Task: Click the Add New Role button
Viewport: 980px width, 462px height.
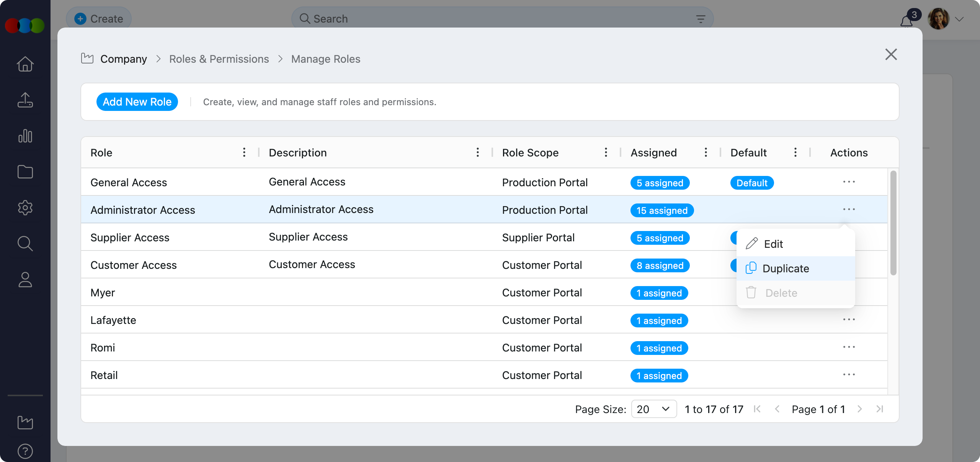Action: coord(137,102)
